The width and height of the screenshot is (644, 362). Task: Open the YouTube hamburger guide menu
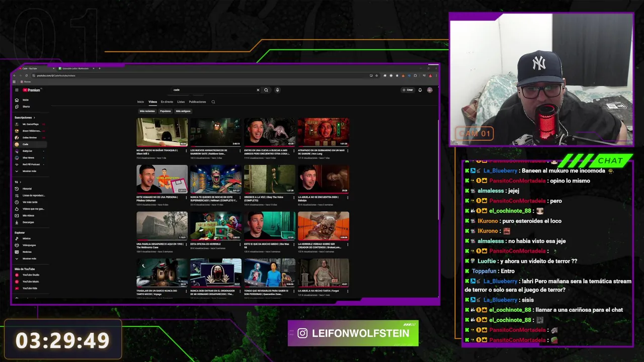point(17,90)
